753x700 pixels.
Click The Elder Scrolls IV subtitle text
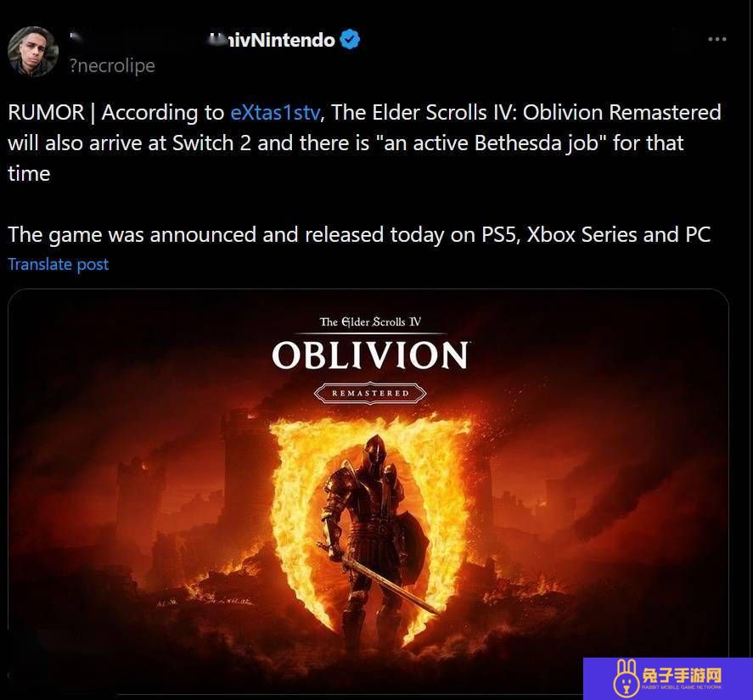tap(370, 322)
